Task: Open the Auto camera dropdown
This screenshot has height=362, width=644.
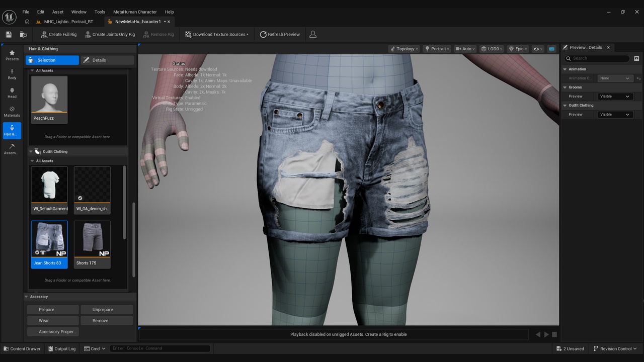Action: [x=465, y=49]
